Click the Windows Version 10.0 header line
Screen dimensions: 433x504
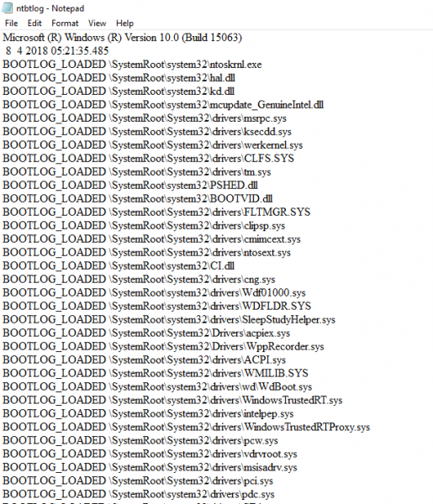click(122, 38)
